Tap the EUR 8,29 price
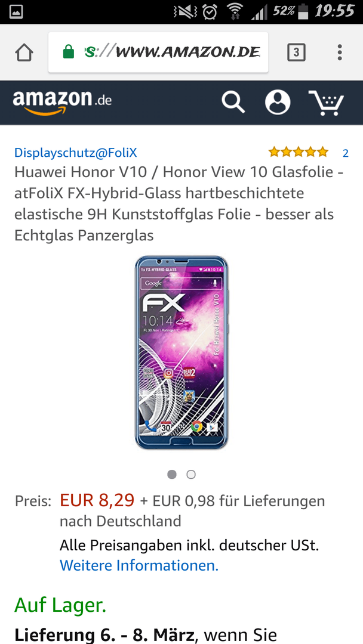Screen dimensions: 363x644 coord(97,500)
